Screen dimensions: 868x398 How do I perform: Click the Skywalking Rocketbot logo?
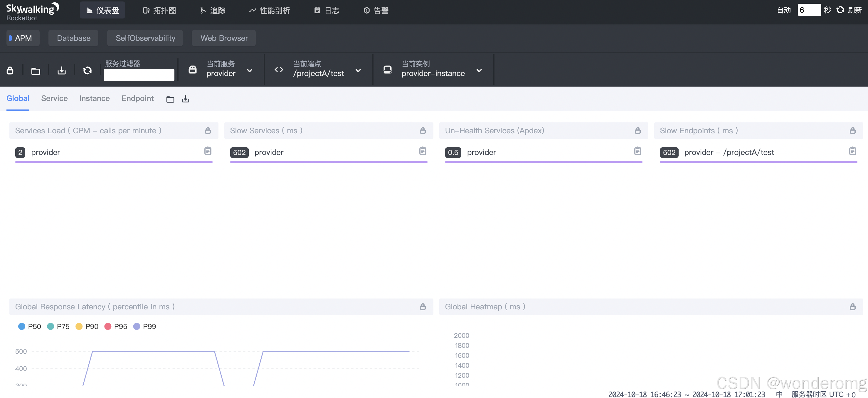tap(33, 12)
